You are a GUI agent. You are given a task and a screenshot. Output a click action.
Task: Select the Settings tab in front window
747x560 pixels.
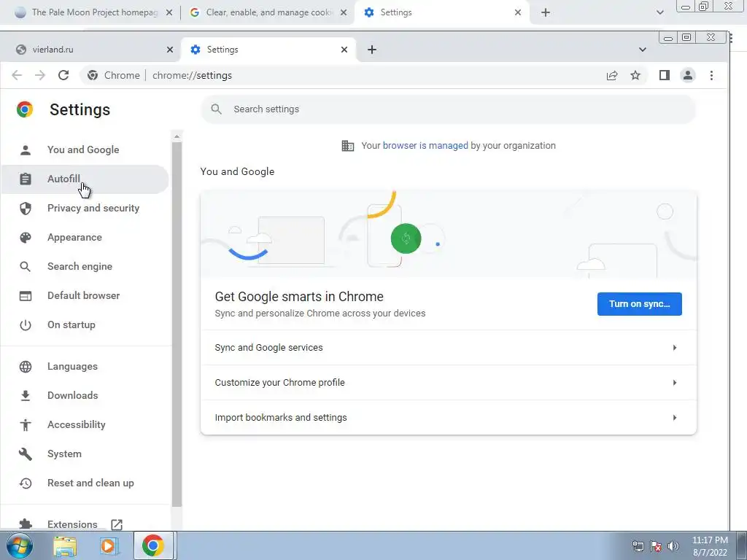tap(268, 50)
